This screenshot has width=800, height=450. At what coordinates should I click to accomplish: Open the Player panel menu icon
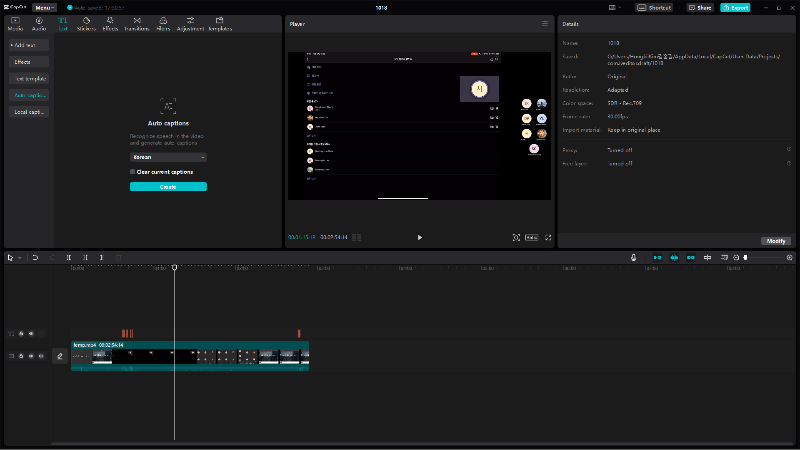point(545,23)
